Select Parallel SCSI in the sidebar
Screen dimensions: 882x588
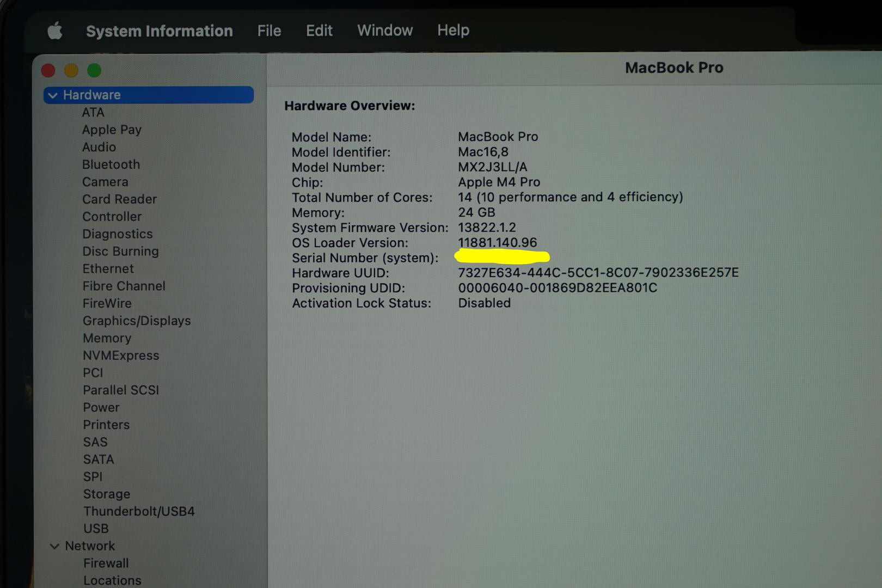[121, 390]
